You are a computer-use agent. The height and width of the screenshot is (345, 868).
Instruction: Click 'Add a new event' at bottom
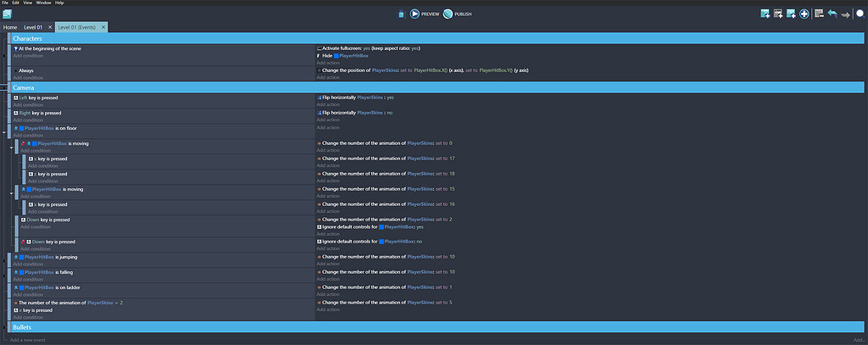tap(28, 339)
